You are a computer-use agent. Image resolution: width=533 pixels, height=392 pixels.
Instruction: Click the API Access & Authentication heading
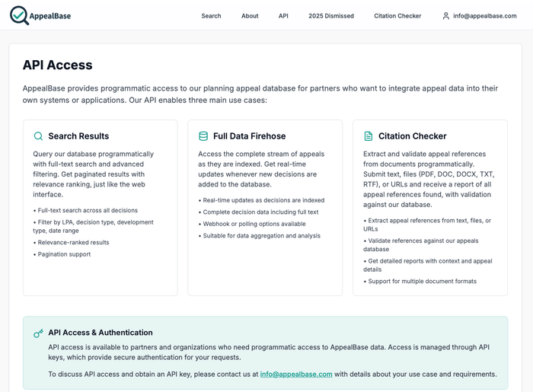coord(101,333)
